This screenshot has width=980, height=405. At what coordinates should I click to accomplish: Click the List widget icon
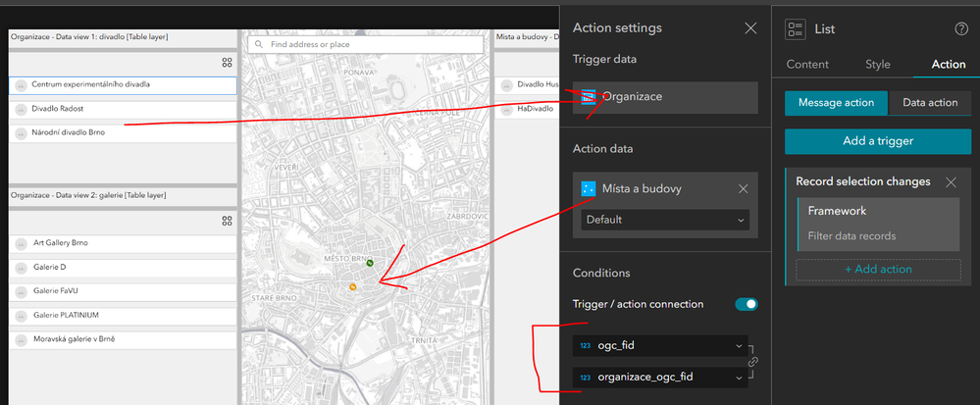coord(796,29)
